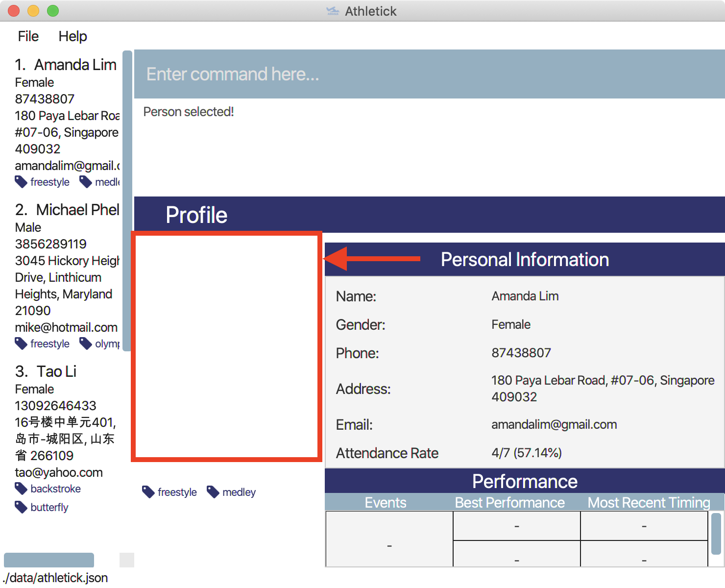The height and width of the screenshot is (588, 725).
Task: Click Michael Phelps' olympics tag icon
Action: click(x=86, y=344)
